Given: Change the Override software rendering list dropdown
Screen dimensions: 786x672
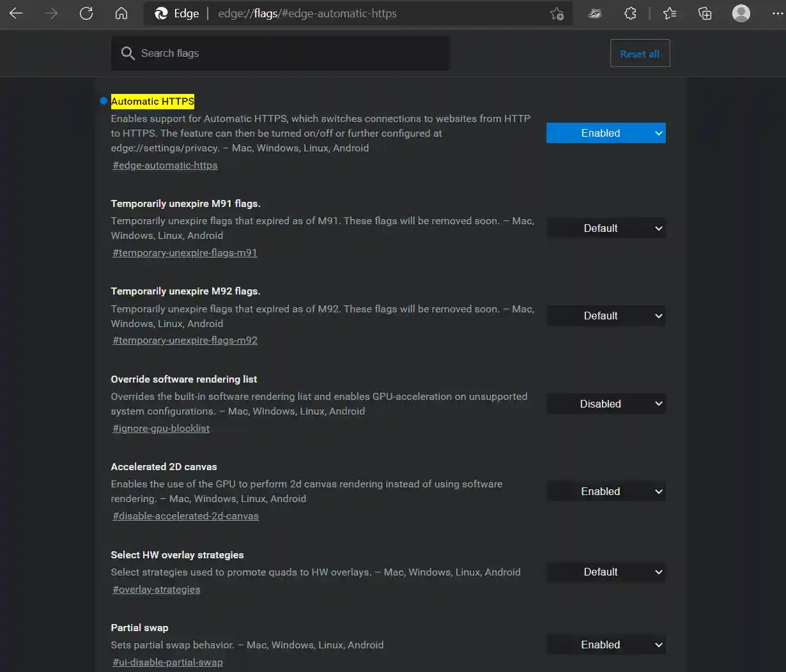Looking at the screenshot, I should click(x=605, y=403).
